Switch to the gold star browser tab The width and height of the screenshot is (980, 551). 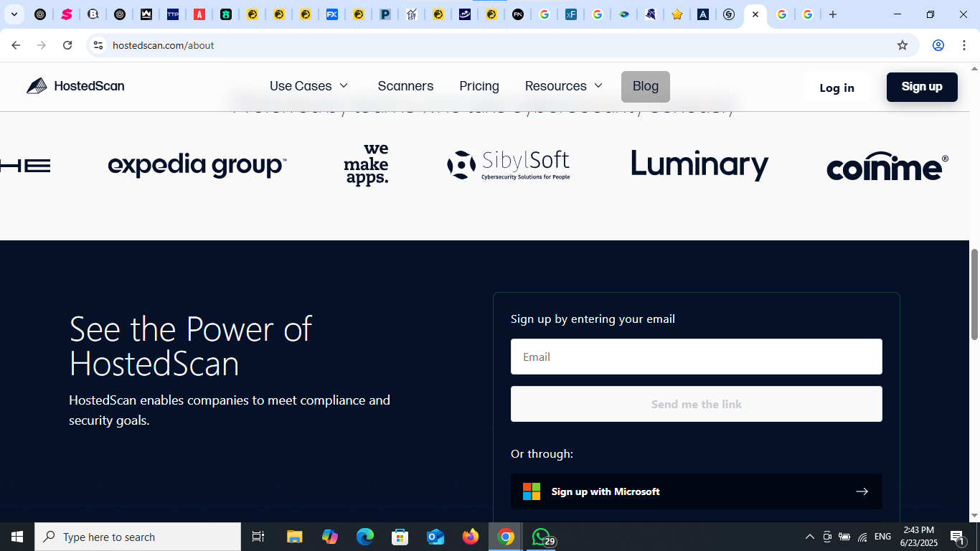pyautogui.click(x=677, y=14)
